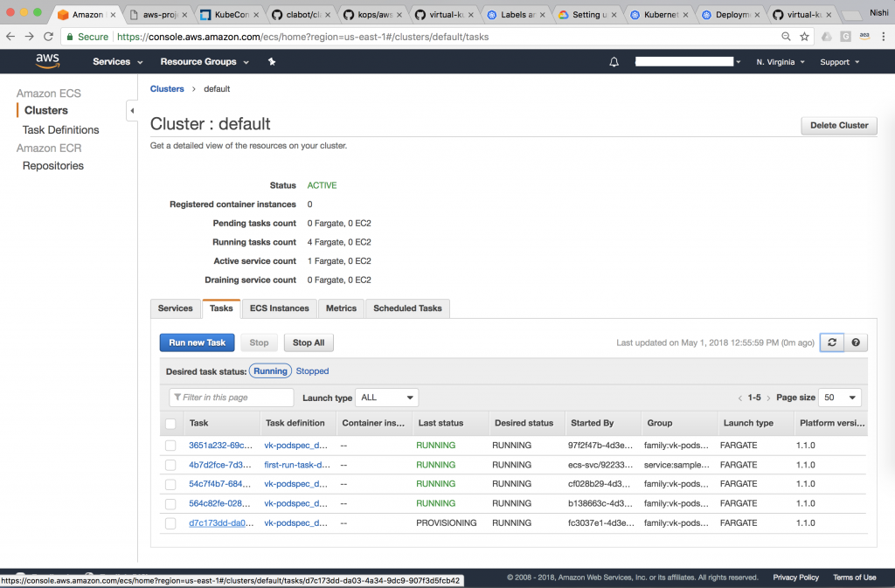Go to the previous page of tasks
Image resolution: width=895 pixels, height=588 pixels.
pos(739,398)
